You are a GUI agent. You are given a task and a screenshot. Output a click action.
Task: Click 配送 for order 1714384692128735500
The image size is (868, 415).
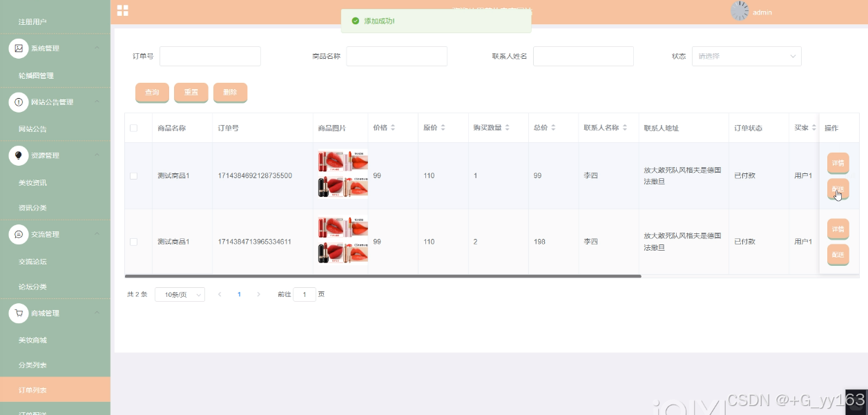click(838, 189)
